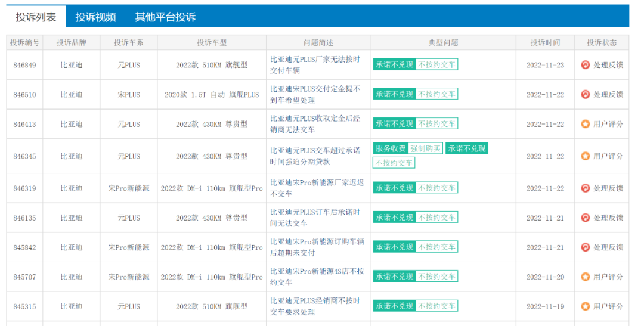Select complaint number 846135
The width and height of the screenshot is (644, 326).
coord(24,218)
